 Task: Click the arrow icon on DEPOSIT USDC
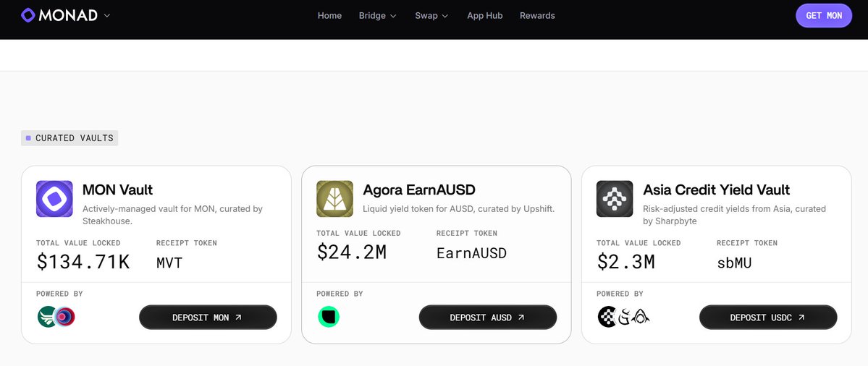point(801,318)
